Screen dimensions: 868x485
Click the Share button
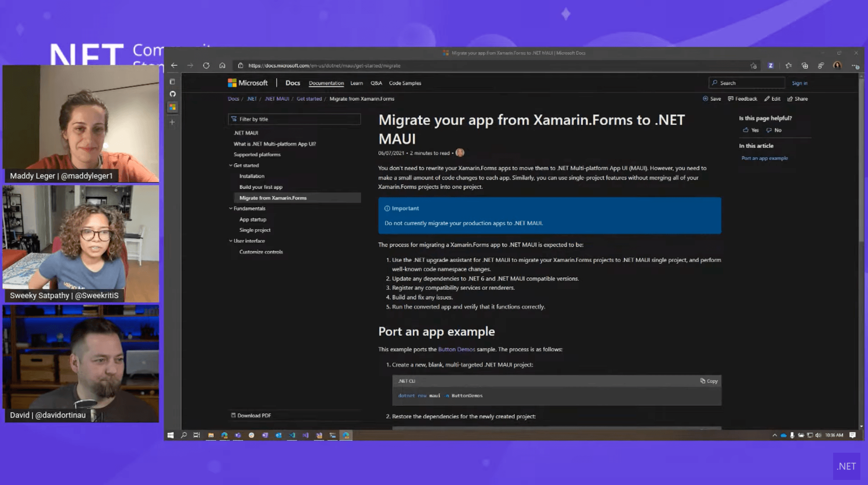[x=797, y=99]
